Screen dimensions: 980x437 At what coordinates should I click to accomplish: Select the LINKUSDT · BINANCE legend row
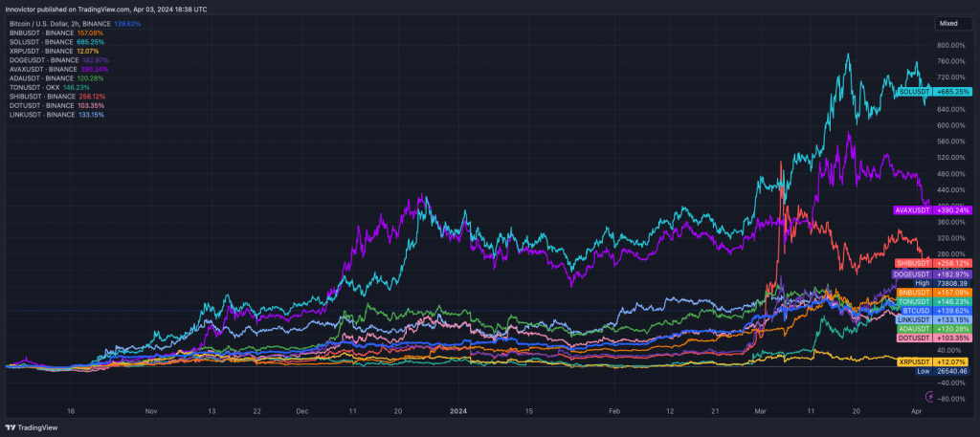(x=56, y=115)
